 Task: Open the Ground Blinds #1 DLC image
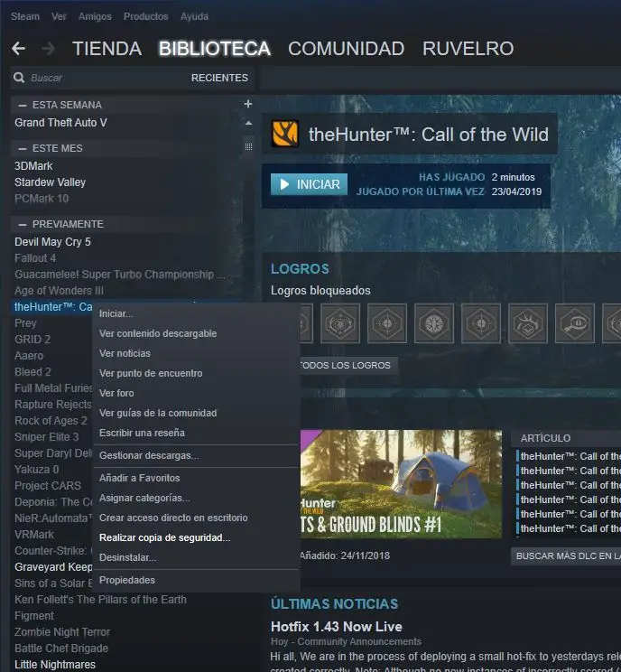401,484
